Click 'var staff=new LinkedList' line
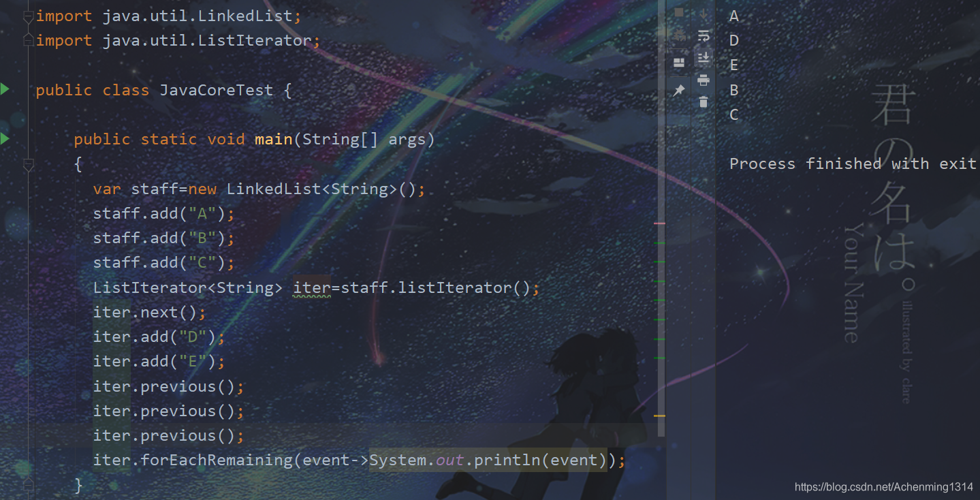This screenshot has width=980, height=500. coord(259,189)
